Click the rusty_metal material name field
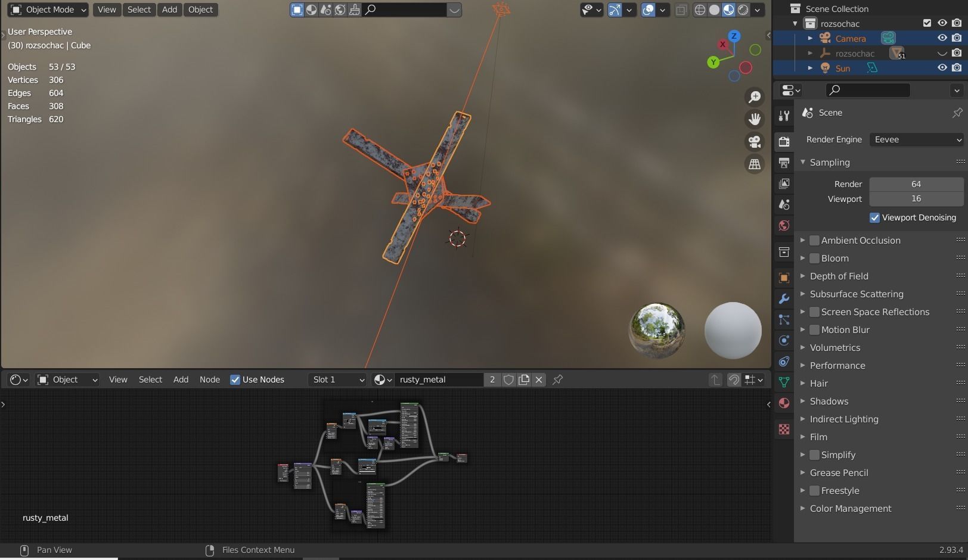968x560 pixels. click(439, 379)
